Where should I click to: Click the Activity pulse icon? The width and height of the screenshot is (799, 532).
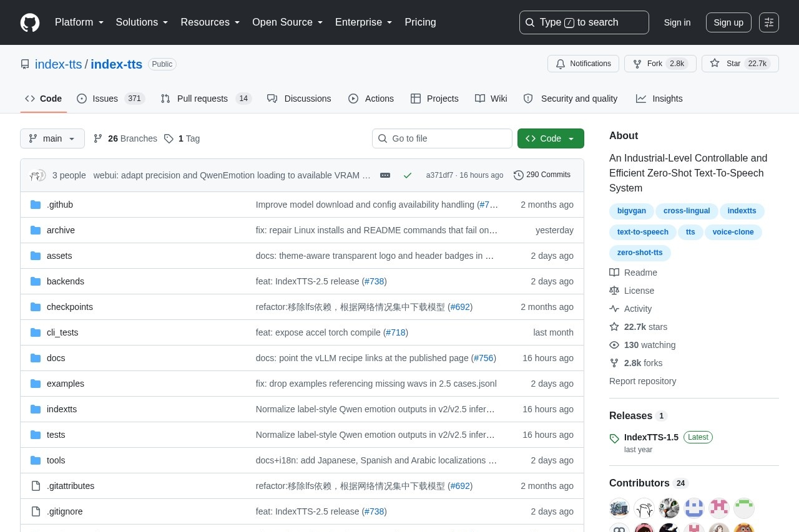pyautogui.click(x=614, y=309)
